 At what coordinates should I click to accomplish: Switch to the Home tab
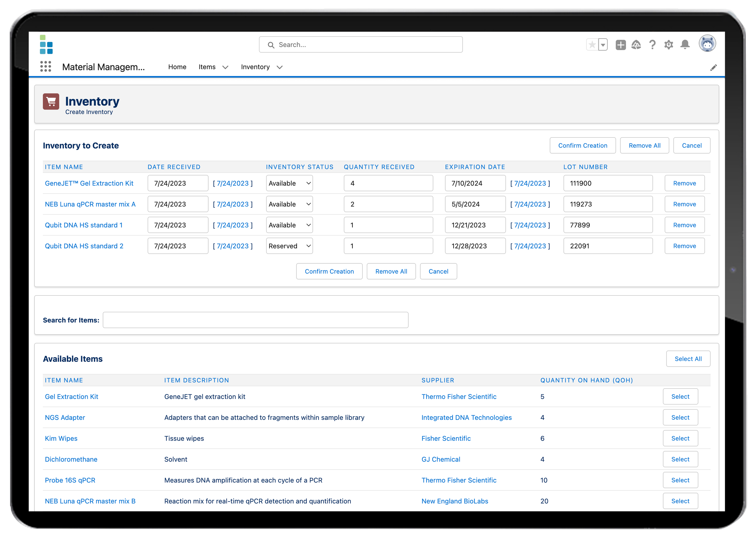[x=177, y=67]
